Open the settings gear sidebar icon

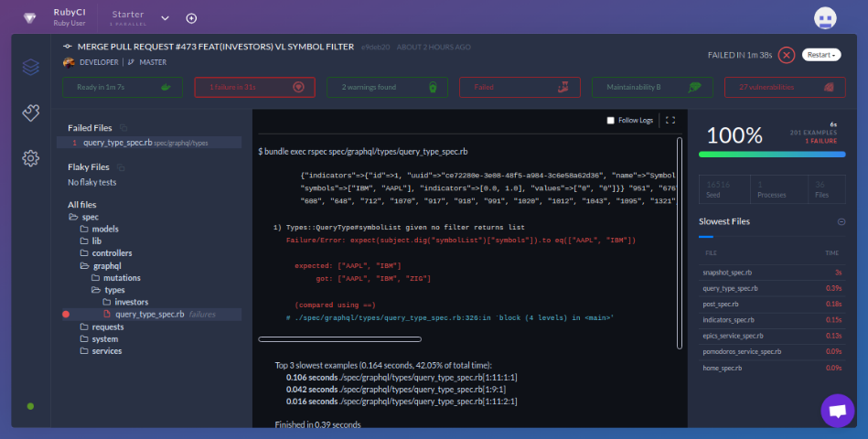coord(31,158)
